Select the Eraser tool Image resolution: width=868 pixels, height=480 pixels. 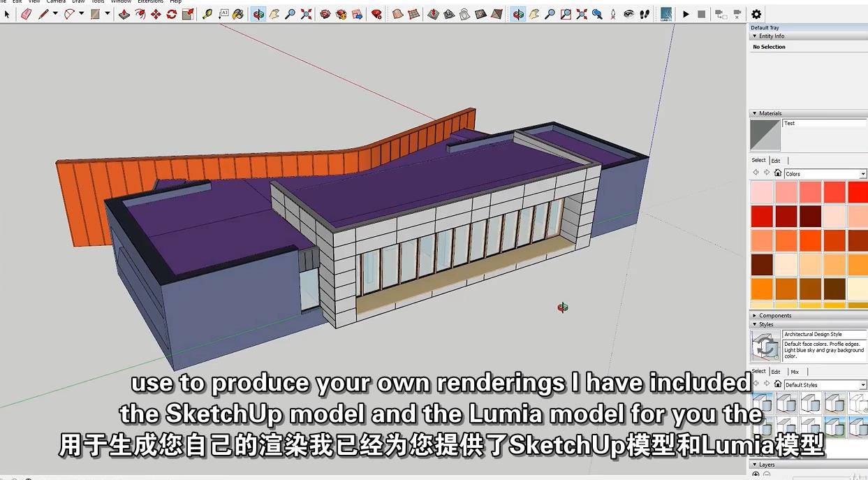[27, 14]
